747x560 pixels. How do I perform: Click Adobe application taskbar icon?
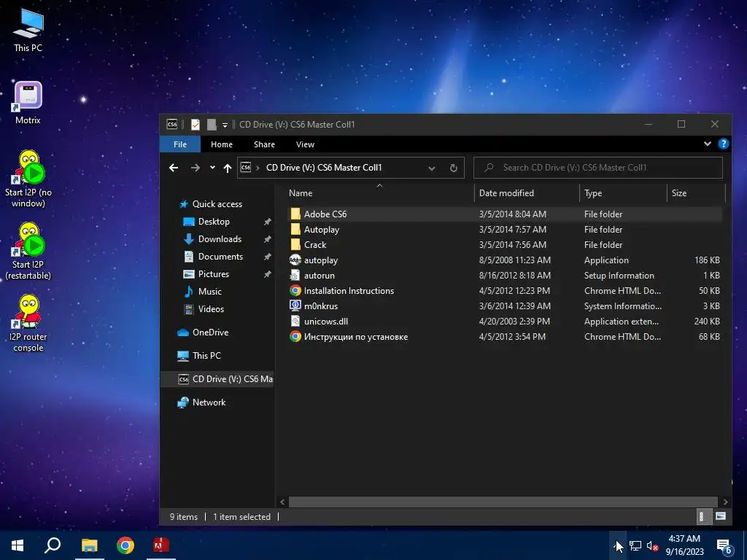(x=161, y=545)
